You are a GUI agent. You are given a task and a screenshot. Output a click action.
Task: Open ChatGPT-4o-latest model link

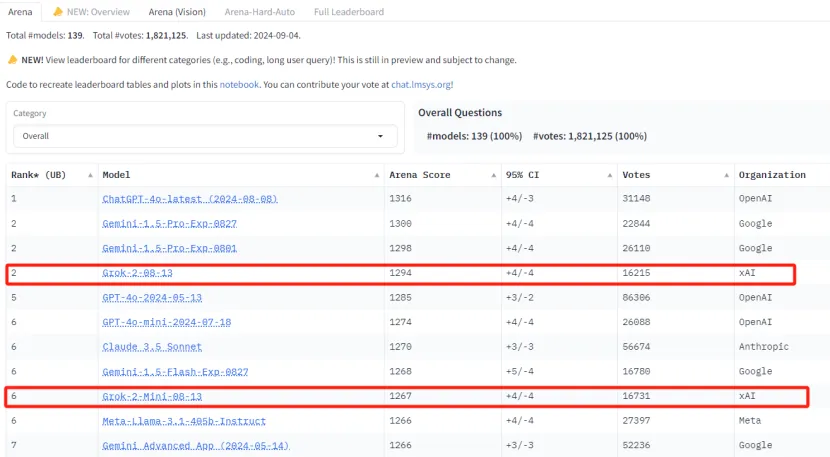click(x=189, y=199)
